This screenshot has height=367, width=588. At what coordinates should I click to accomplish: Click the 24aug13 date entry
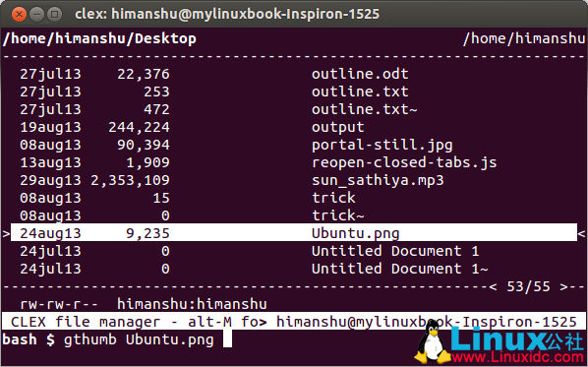tap(50, 233)
